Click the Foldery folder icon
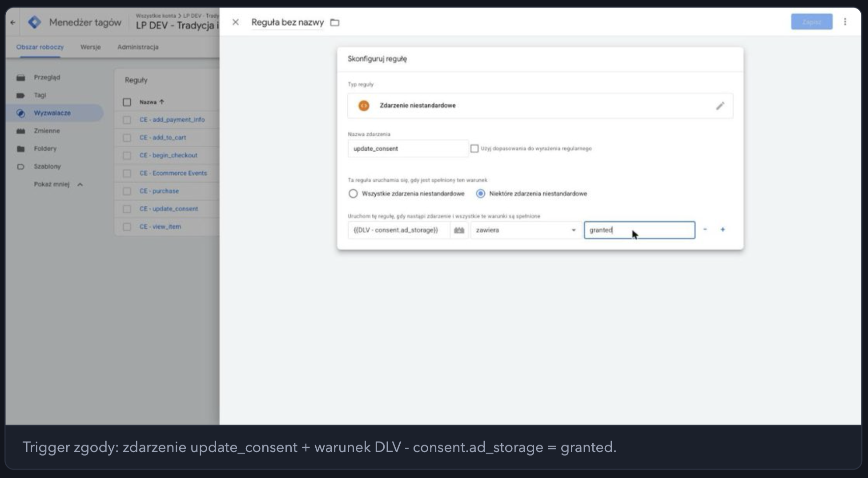This screenshot has height=478, width=868. (20, 149)
